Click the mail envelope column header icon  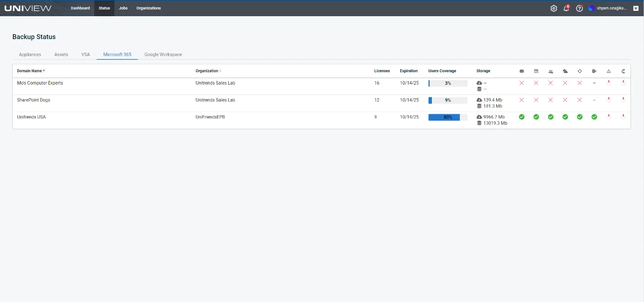pyautogui.click(x=522, y=71)
